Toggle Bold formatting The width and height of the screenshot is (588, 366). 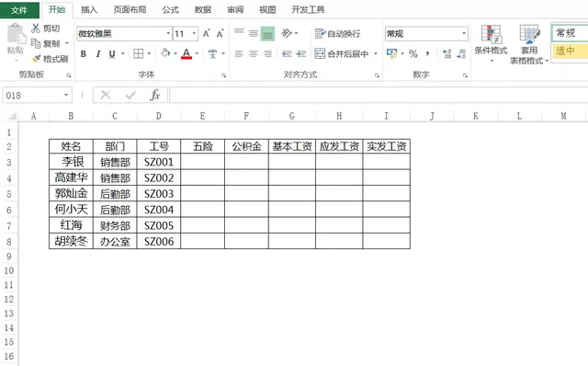84,54
